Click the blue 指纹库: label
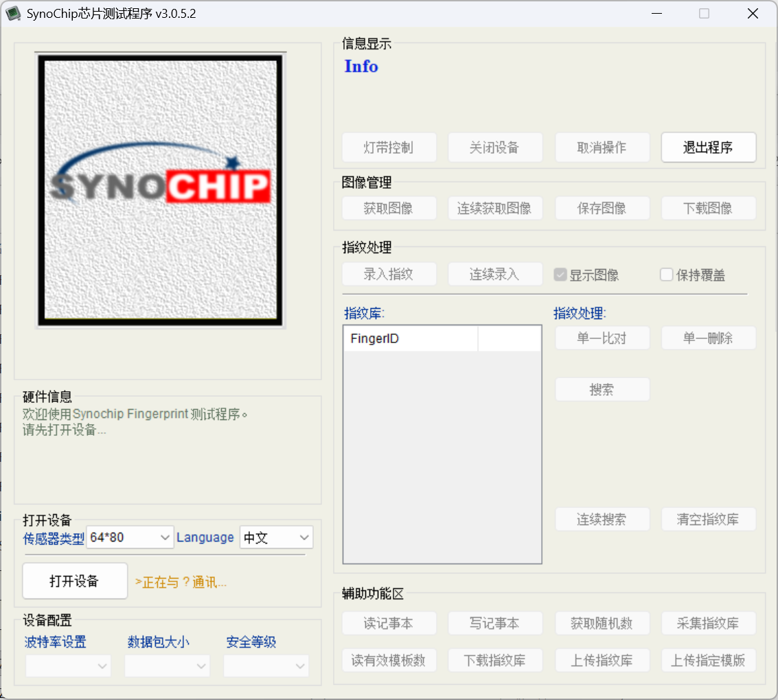778x700 pixels. [x=364, y=314]
